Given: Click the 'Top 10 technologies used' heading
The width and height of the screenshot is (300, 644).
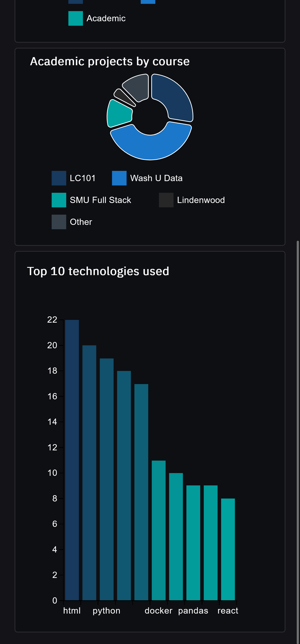Looking at the screenshot, I should (x=98, y=271).
